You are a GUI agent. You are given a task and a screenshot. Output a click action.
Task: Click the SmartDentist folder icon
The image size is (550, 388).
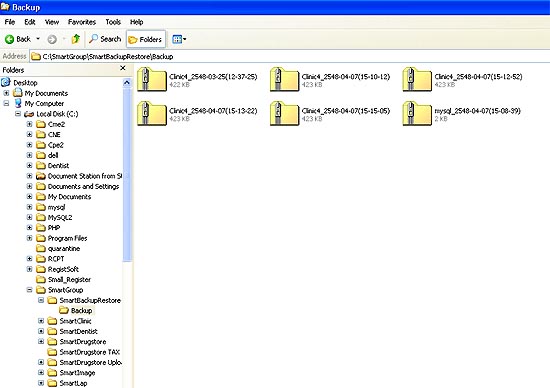point(52,331)
